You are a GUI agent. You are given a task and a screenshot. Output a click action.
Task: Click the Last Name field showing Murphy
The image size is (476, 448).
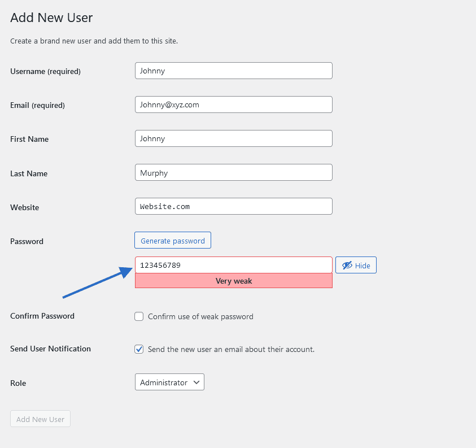coord(233,173)
